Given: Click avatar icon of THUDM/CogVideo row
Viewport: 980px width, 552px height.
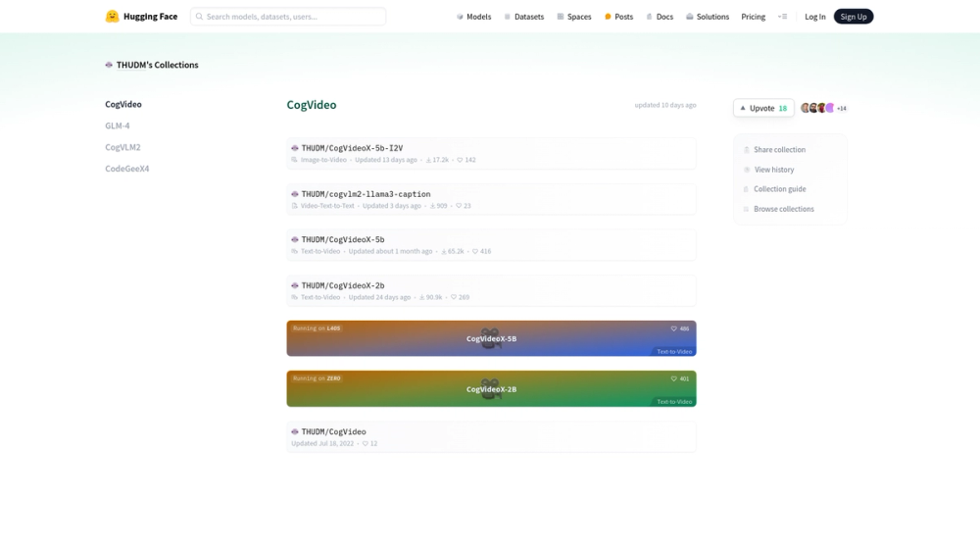Looking at the screenshot, I should pos(295,432).
